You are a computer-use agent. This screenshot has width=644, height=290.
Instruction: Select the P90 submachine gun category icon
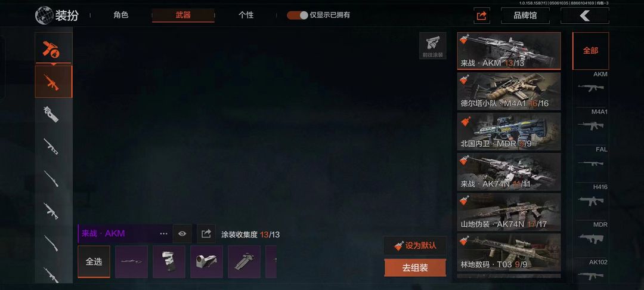[x=51, y=114]
